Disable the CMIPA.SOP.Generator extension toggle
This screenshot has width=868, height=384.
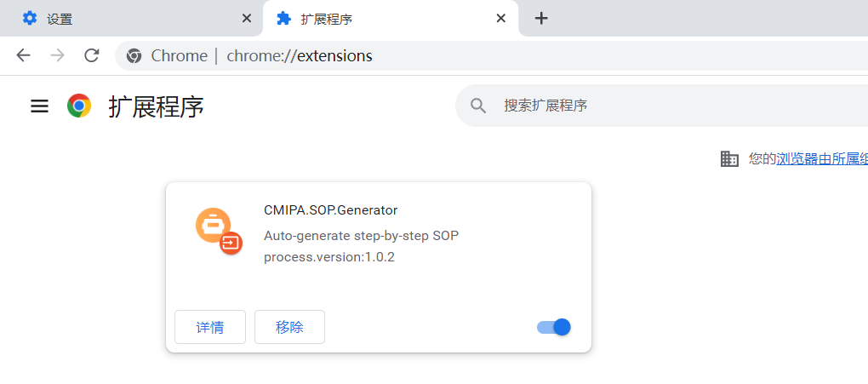(x=554, y=327)
